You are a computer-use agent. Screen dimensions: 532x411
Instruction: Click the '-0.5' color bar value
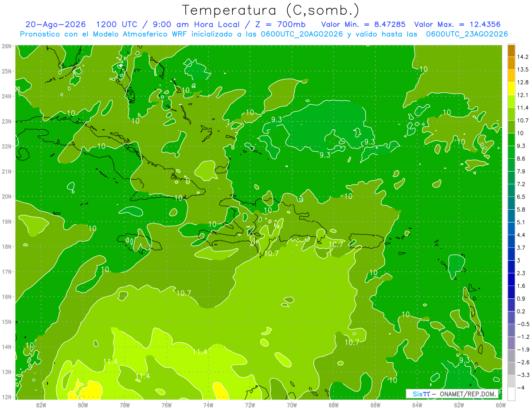click(523, 324)
